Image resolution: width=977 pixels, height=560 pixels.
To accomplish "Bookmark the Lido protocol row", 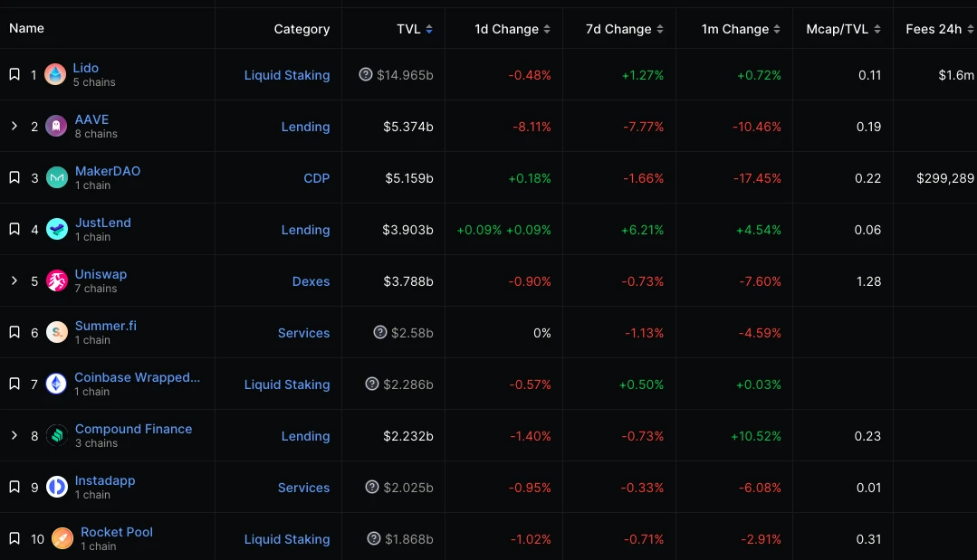I will [x=14, y=75].
